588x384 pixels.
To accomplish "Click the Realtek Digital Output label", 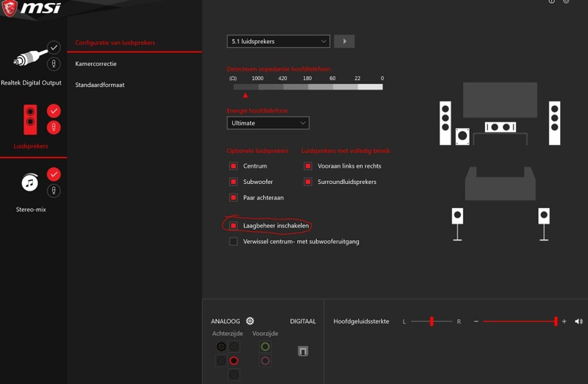I will tap(31, 83).
